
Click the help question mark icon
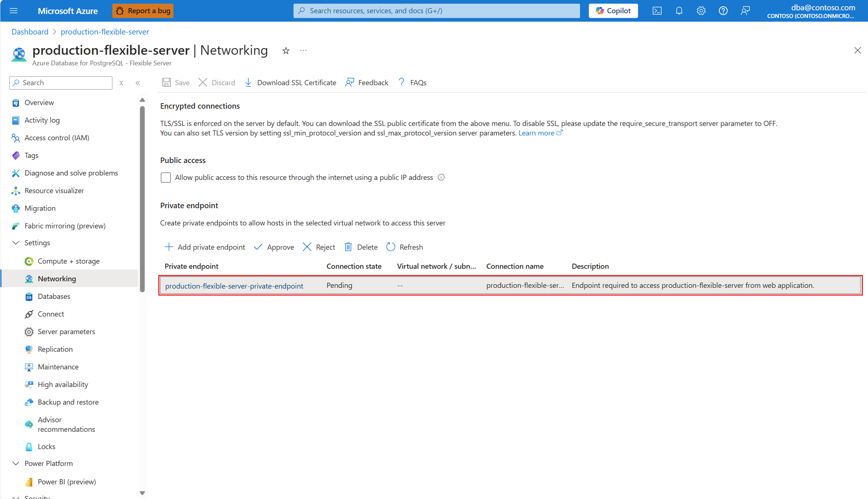tap(723, 11)
